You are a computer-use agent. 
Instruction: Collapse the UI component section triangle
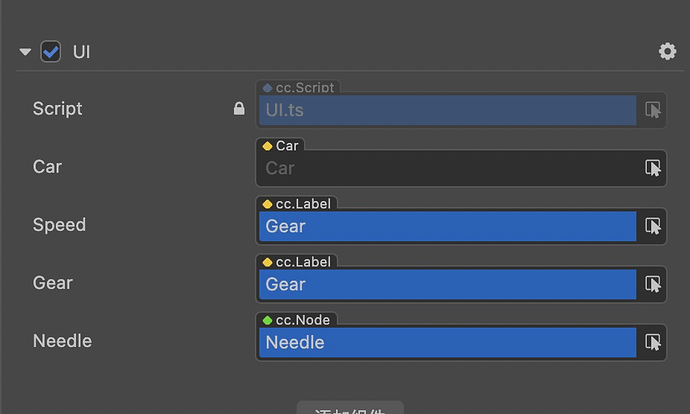(x=25, y=52)
